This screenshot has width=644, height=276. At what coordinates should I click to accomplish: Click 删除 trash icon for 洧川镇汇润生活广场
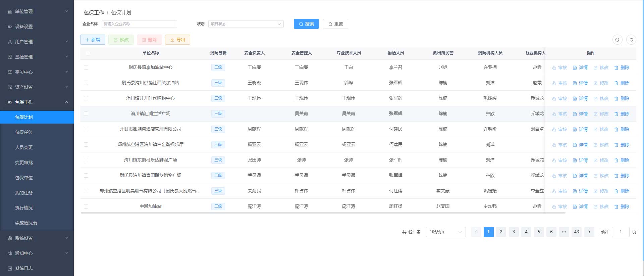click(x=616, y=114)
